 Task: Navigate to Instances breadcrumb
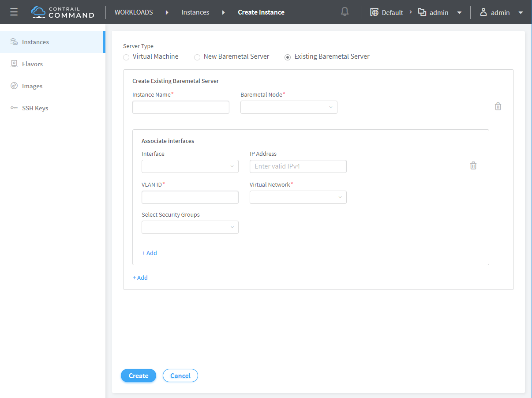(x=195, y=12)
